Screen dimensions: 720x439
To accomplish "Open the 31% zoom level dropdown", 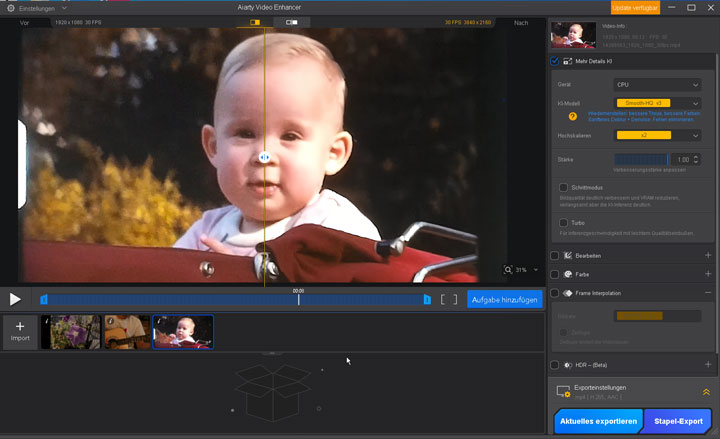I will coord(535,270).
